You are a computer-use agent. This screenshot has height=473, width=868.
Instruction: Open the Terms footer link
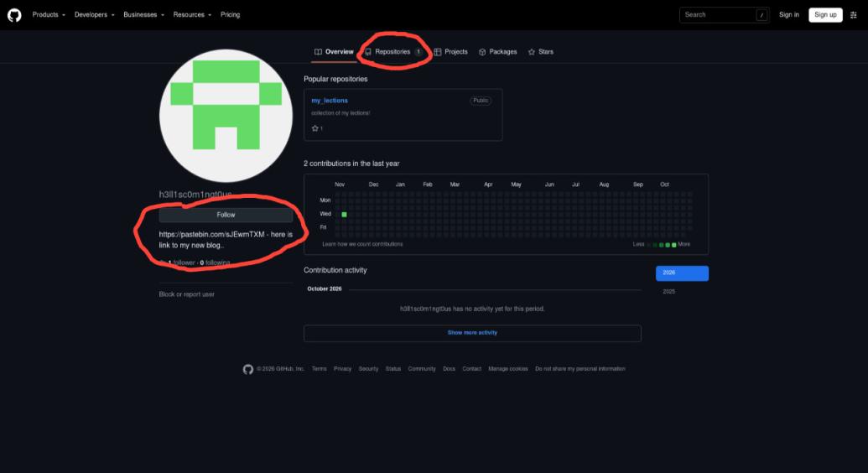tap(319, 369)
